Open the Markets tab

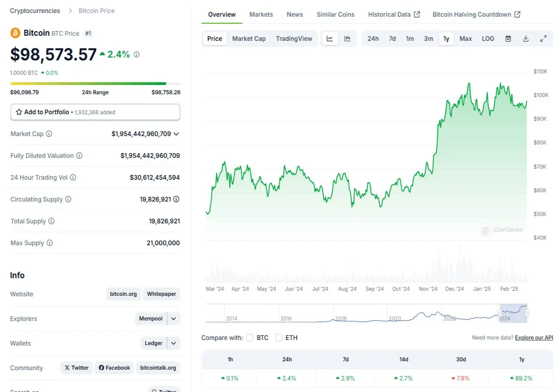[261, 14]
